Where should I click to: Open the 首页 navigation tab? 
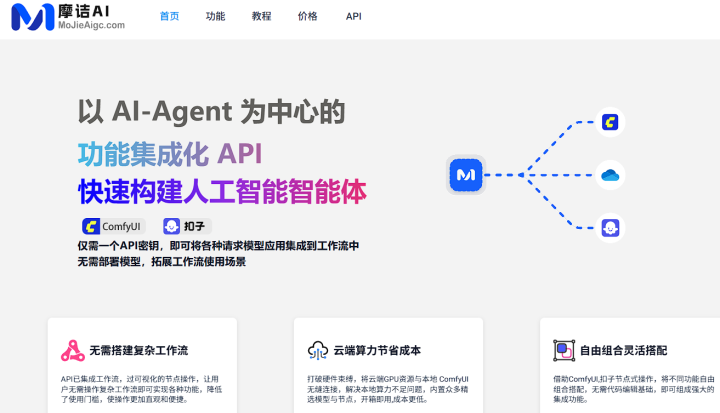click(x=170, y=17)
